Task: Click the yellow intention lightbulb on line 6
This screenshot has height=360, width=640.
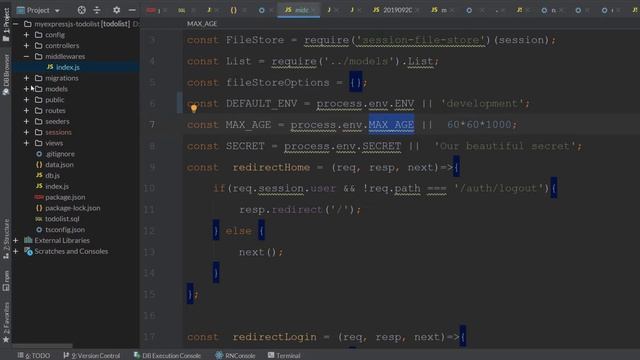Action: [194, 108]
